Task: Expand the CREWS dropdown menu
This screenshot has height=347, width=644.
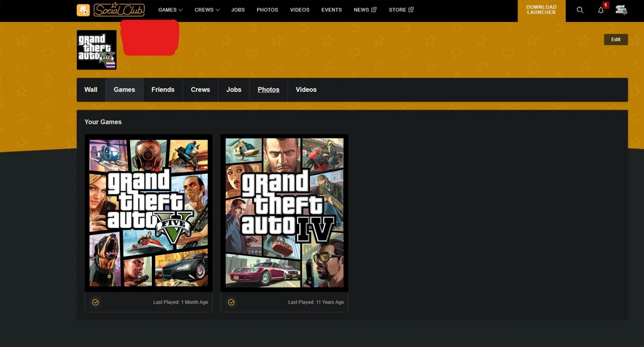Action: (207, 10)
